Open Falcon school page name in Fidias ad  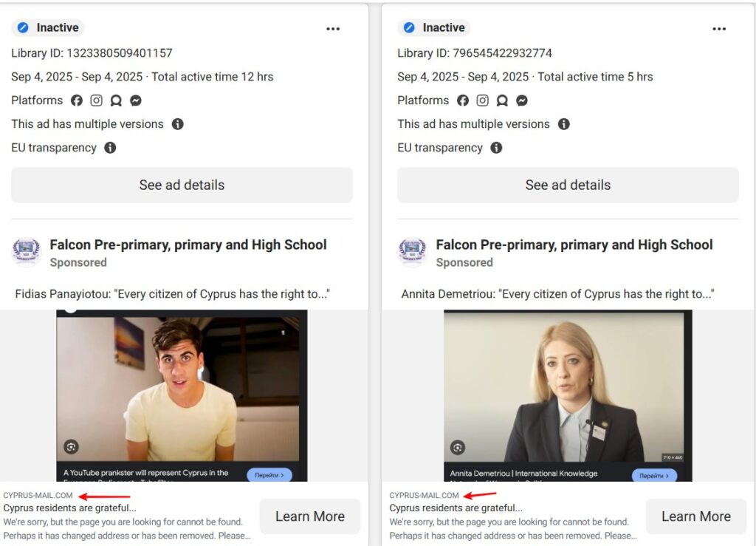pyautogui.click(x=188, y=245)
